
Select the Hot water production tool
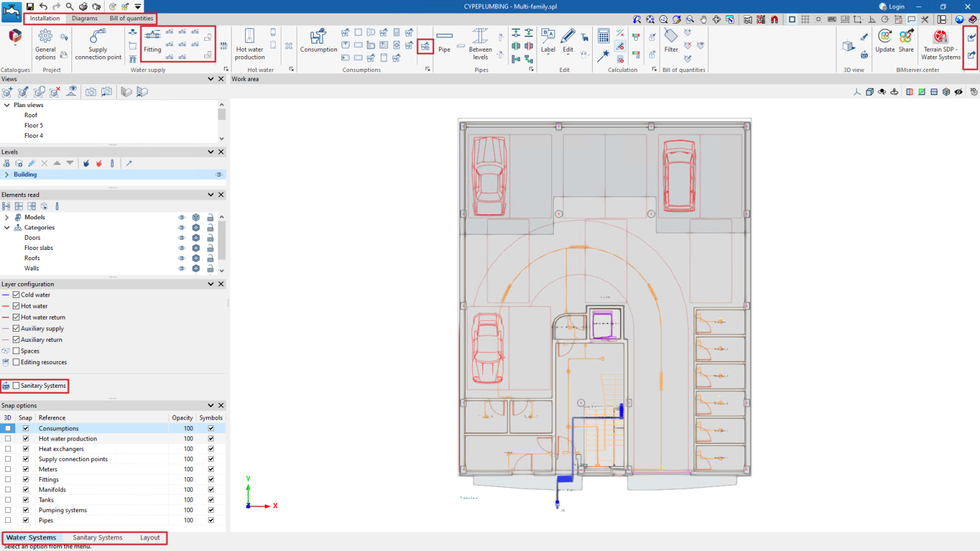coord(249,44)
